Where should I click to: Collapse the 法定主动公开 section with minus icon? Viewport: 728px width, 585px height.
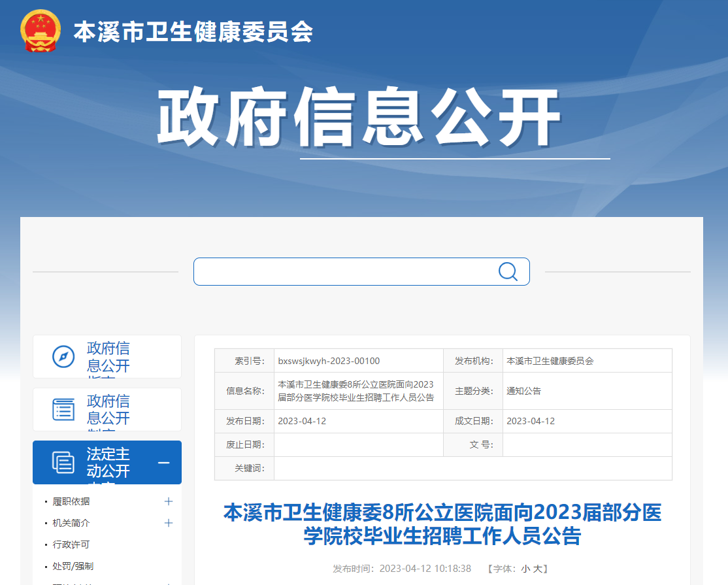point(164,463)
